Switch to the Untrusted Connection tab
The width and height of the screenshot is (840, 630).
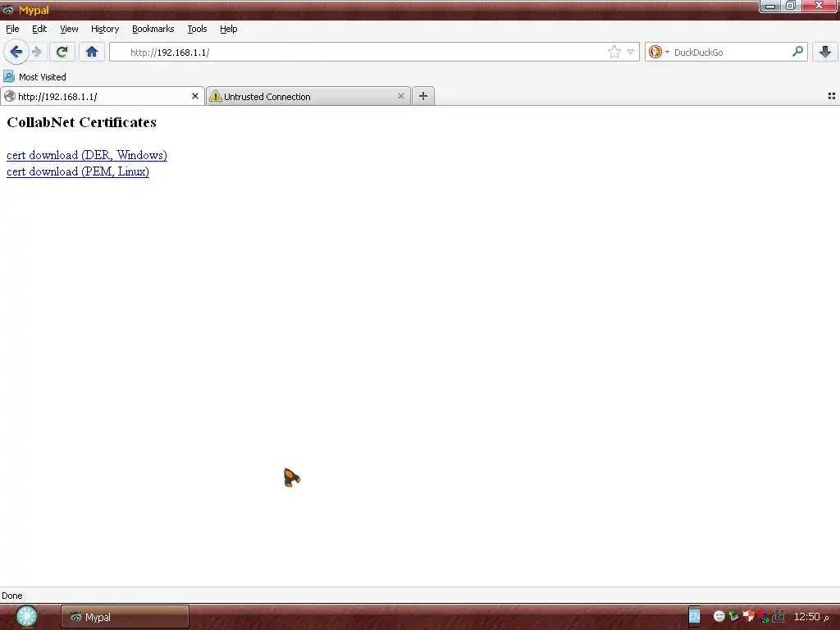pos(308,97)
